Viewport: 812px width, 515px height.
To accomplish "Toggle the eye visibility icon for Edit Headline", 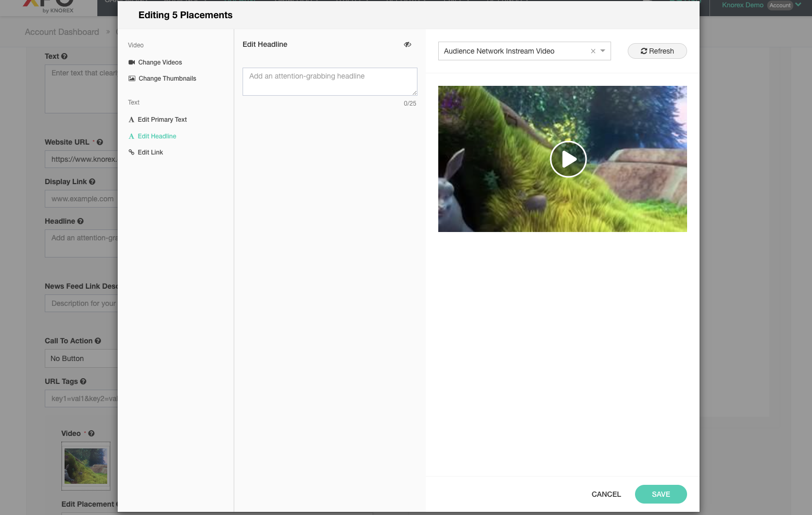I will pyautogui.click(x=408, y=45).
